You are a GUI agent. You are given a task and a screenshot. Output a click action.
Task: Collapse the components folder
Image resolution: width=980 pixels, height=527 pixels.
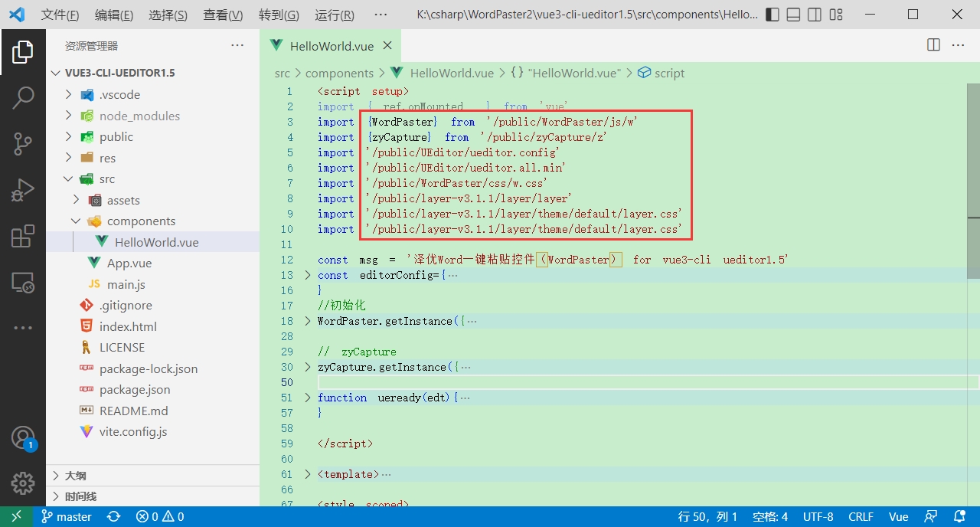(x=76, y=221)
